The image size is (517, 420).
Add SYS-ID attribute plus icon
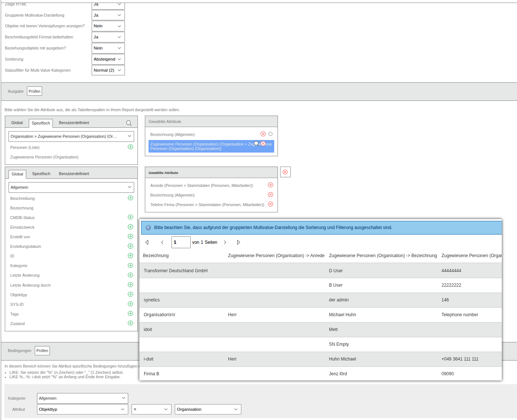(130, 304)
